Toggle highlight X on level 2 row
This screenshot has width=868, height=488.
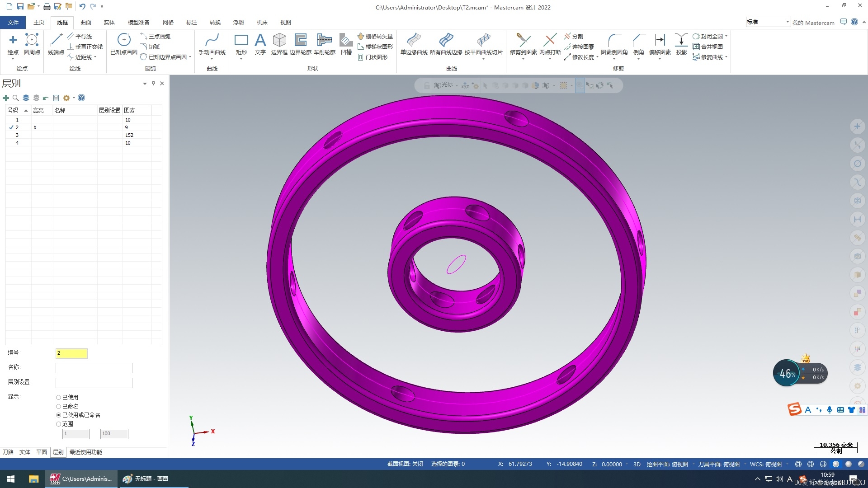coord(35,128)
